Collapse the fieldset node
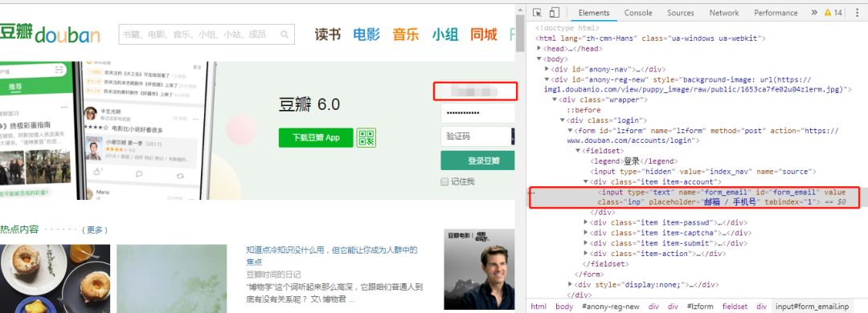868x313 pixels. [578, 150]
